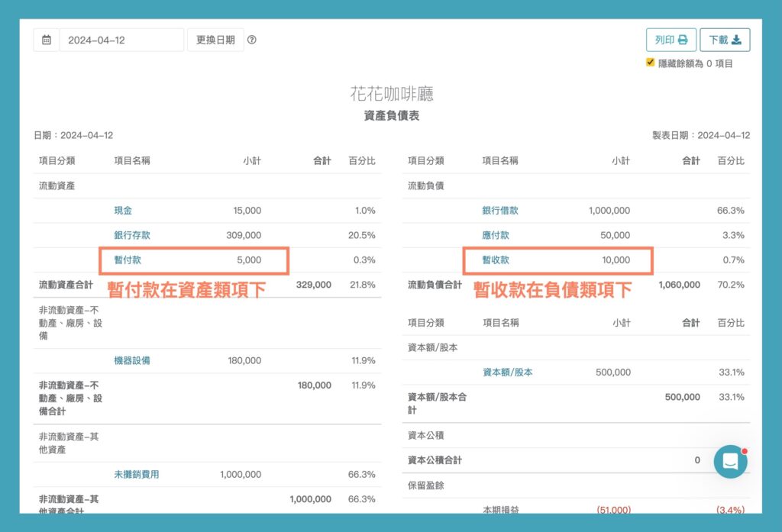Open the 銀行借款 account link
This screenshot has width=782, height=532.
point(500,211)
